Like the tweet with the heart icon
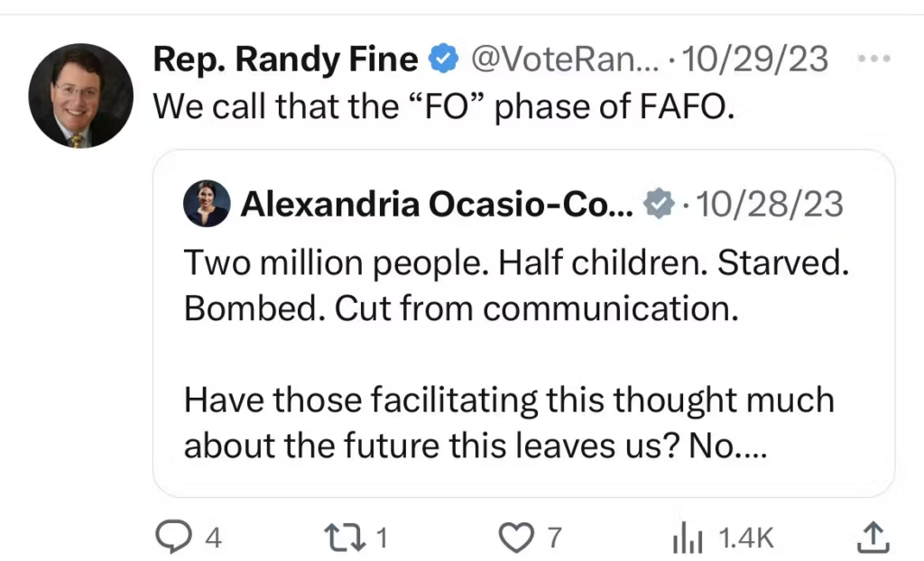 tap(516, 538)
